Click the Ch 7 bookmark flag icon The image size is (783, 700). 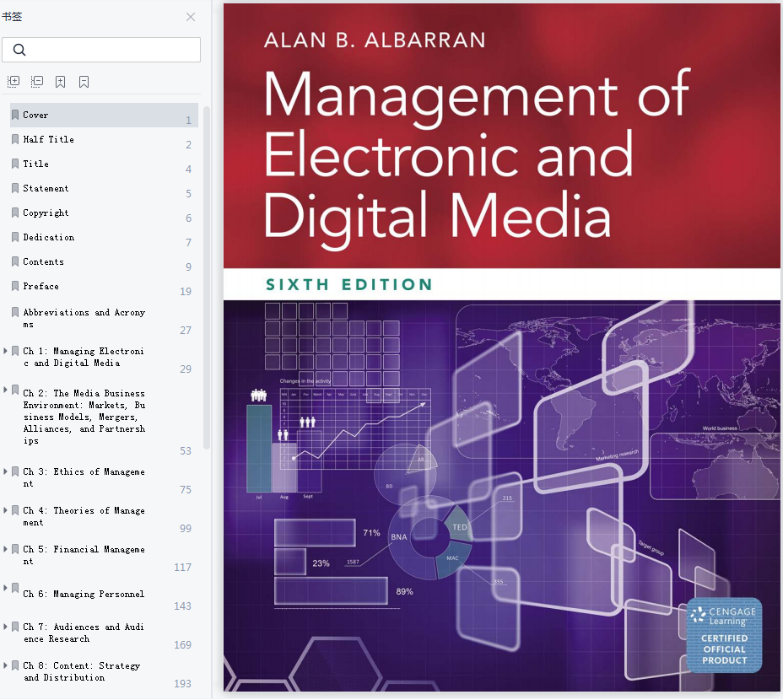[15, 627]
